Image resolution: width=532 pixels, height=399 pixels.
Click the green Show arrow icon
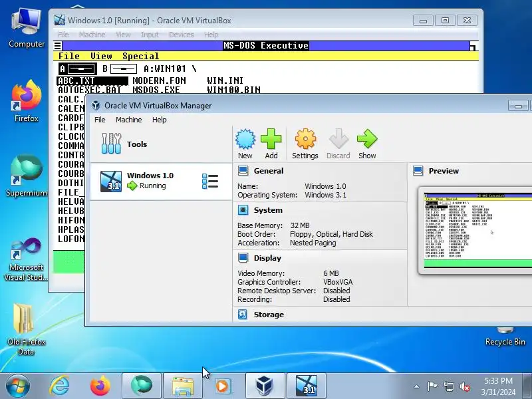(x=367, y=139)
